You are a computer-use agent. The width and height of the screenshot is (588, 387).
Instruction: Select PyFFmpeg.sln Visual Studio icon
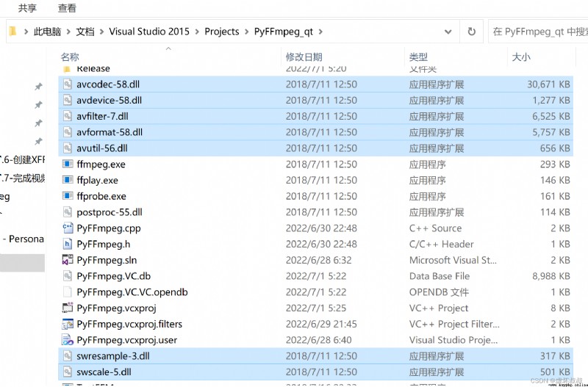tap(68, 260)
